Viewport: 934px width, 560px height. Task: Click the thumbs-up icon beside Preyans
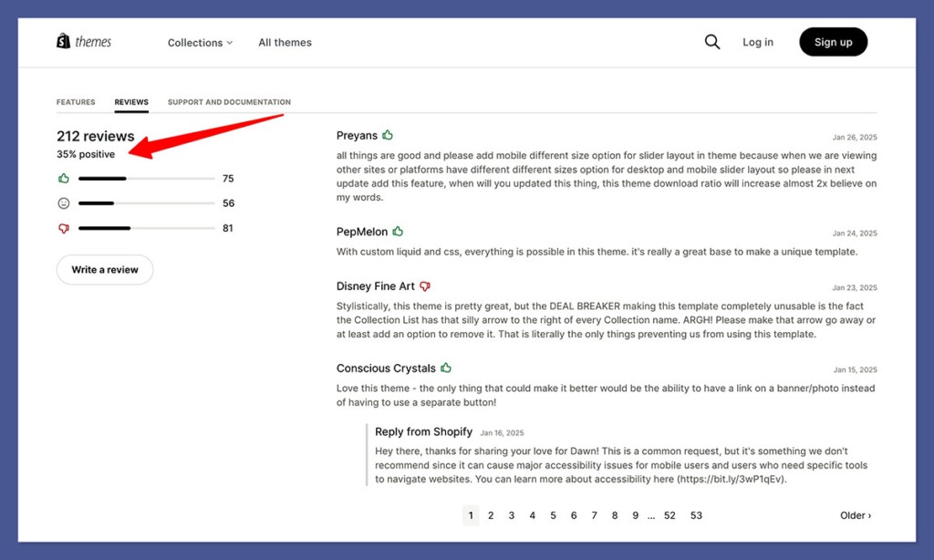point(389,134)
